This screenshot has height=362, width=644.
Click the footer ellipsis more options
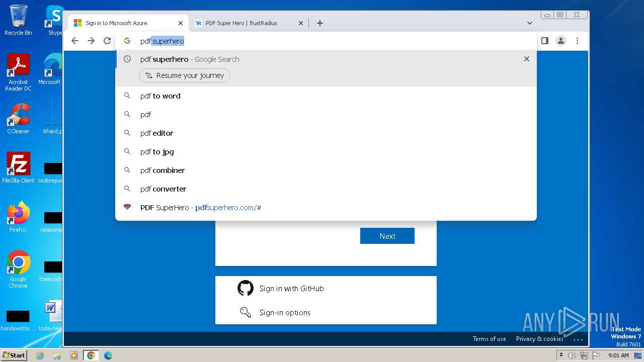pos(578,339)
